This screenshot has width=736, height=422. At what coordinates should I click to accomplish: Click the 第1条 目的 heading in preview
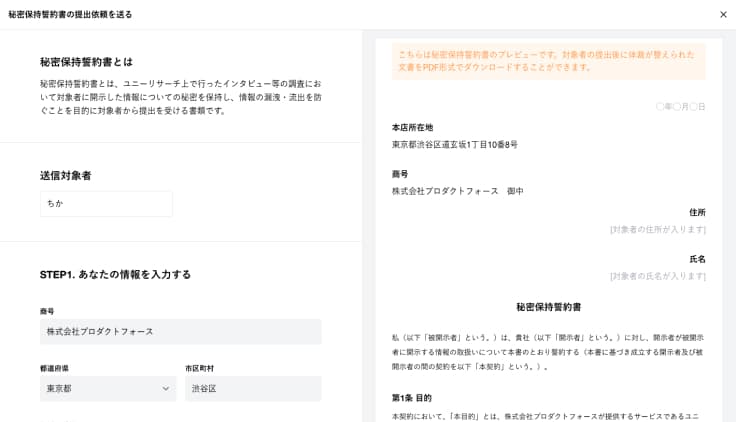pyautogui.click(x=412, y=397)
